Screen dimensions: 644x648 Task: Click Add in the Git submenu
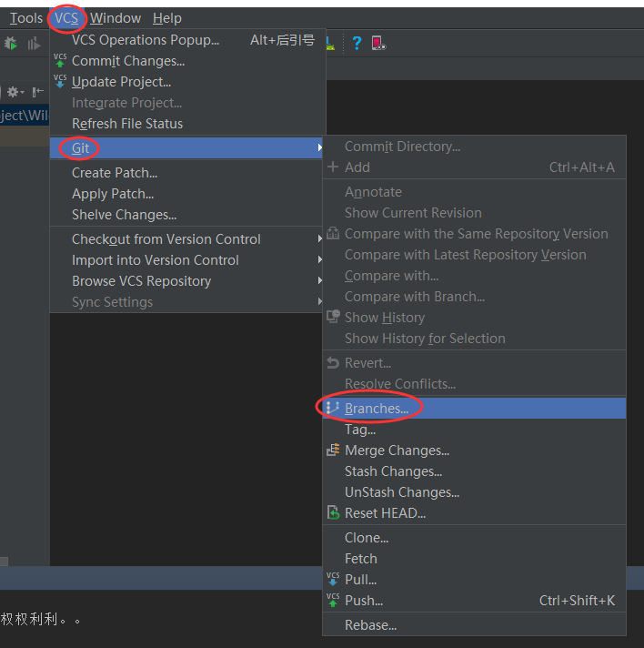[x=474, y=167]
